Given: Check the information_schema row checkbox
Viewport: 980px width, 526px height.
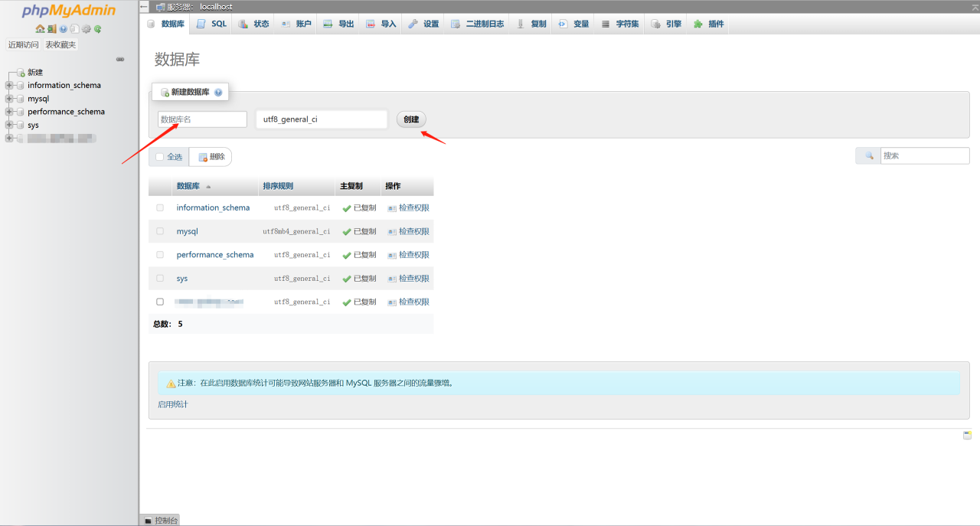Looking at the screenshot, I should point(160,207).
